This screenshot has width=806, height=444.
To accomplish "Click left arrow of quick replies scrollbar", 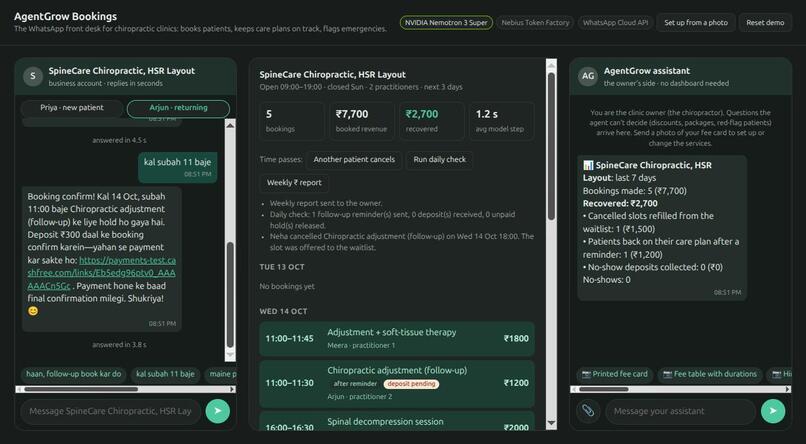I will pos(19,390).
